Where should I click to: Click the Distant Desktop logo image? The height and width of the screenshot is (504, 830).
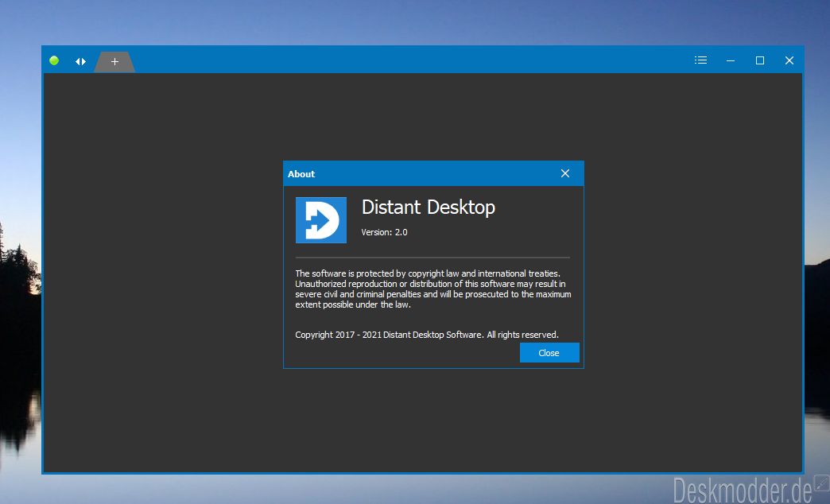(x=320, y=220)
